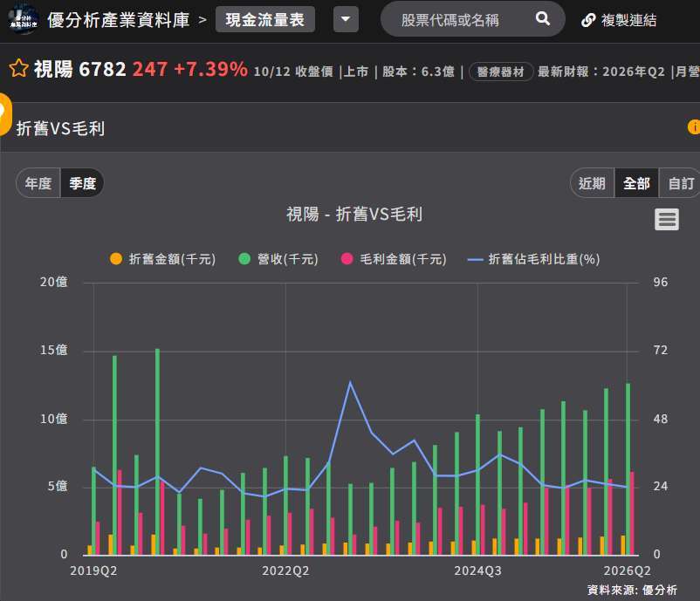Toggle 折舊佔毛利比重(%) legend series
The image size is (700, 601).
point(533,259)
